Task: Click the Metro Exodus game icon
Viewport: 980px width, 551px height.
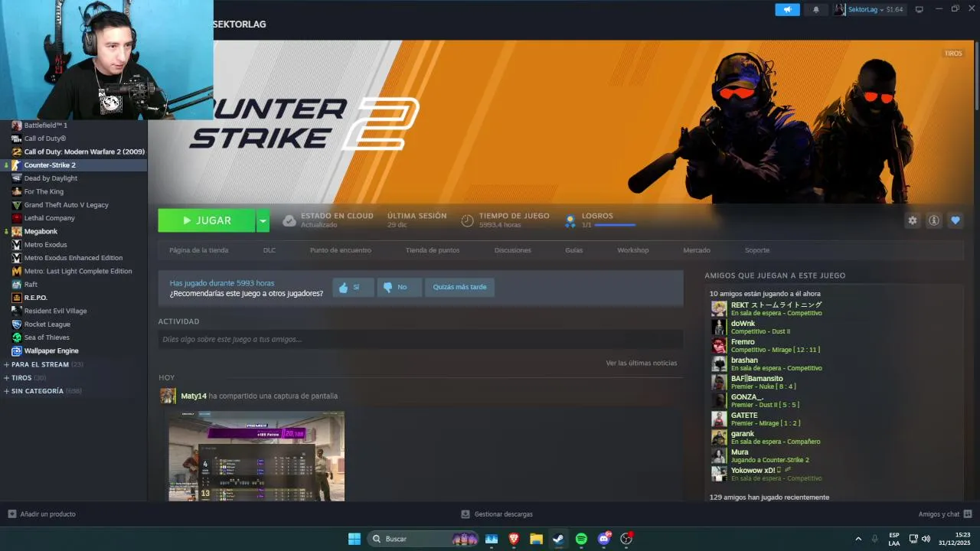Action: click(x=17, y=245)
